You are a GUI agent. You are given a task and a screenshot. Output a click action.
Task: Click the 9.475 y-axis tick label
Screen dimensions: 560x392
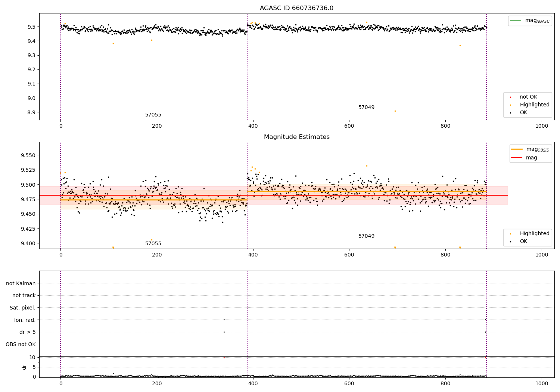point(28,199)
